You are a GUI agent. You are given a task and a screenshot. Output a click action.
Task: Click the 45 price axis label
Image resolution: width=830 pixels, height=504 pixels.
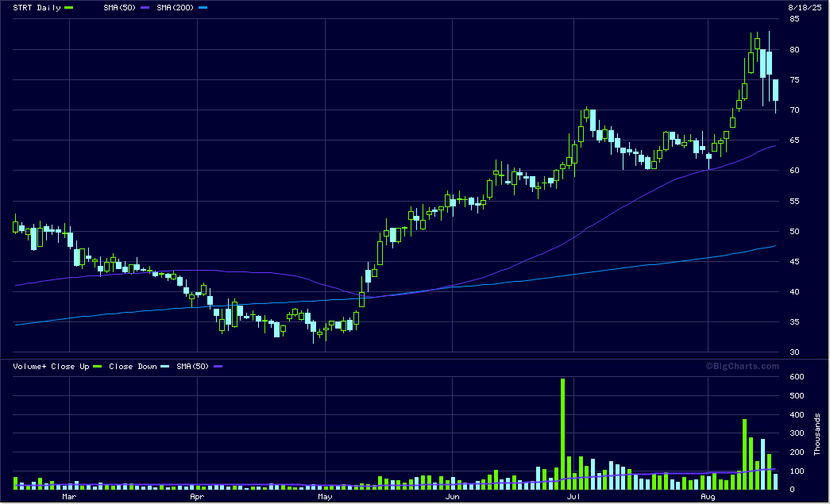coord(794,261)
